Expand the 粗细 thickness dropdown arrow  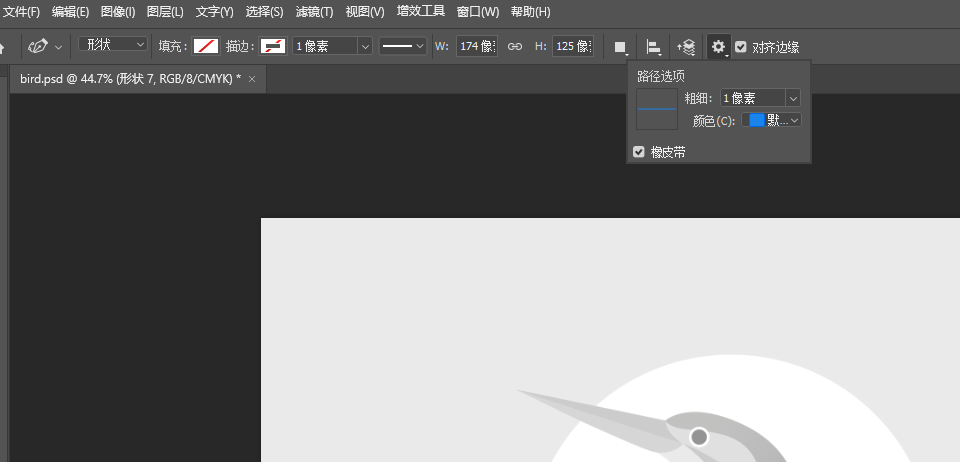[793, 98]
